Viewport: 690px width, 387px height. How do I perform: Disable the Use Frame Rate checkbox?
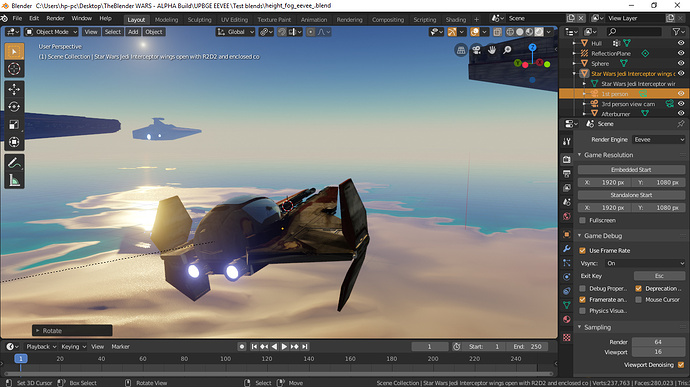click(x=583, y=251)
